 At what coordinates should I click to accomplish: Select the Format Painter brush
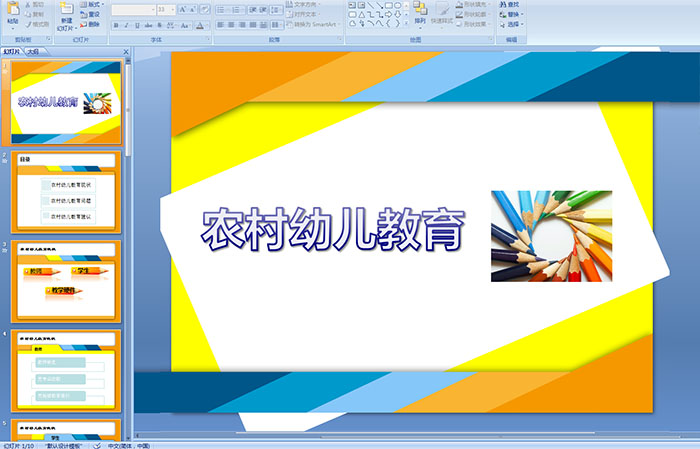[37, 24]
